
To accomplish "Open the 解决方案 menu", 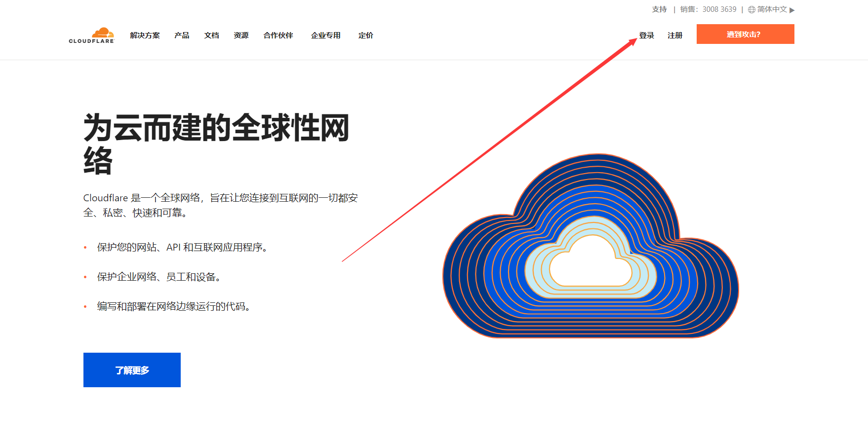I will [145, 36].
